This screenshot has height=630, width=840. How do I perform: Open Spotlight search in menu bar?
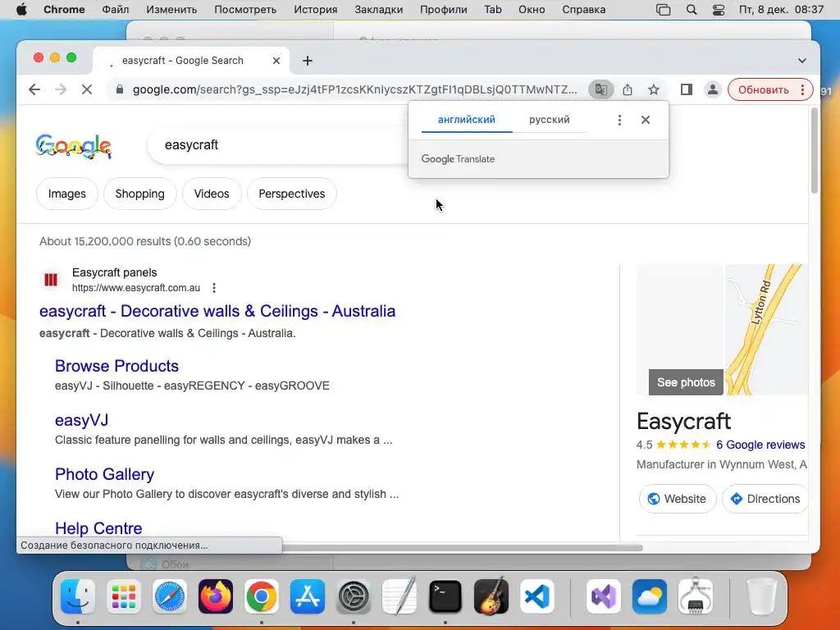pyautogui.click(x=692, y=10)
